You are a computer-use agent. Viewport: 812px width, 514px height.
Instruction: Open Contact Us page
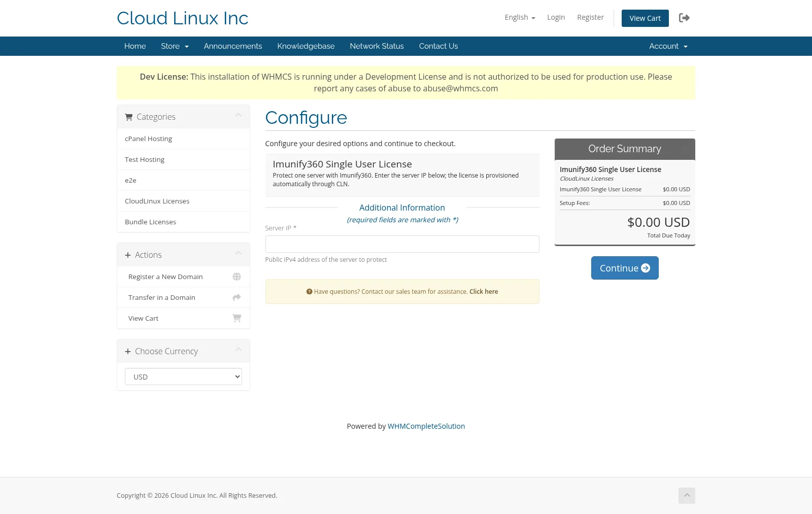pos(438,46)
